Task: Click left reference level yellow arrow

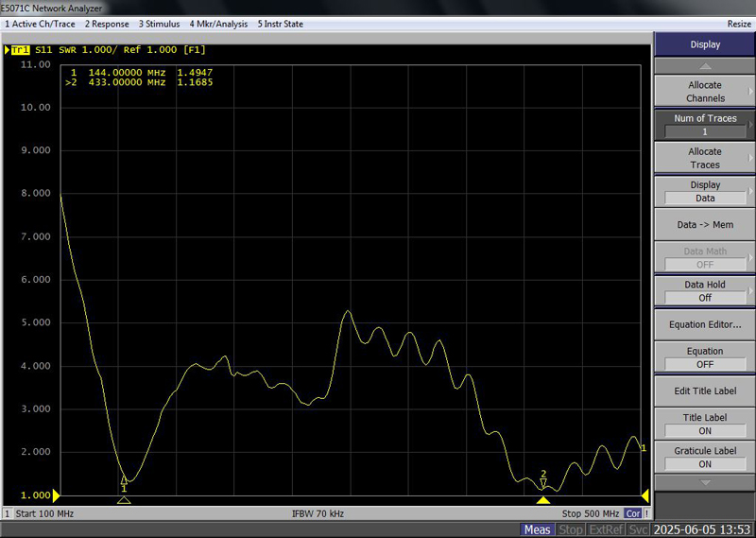Action: pyautogui.click(x=56, y=495)
